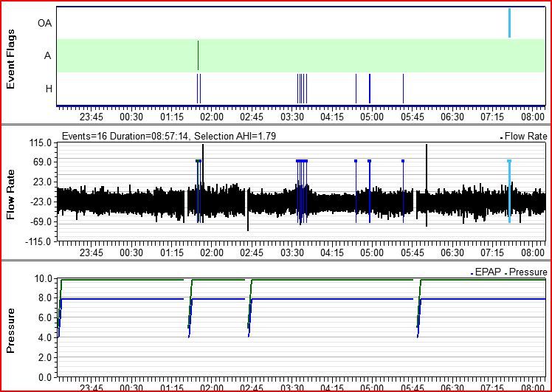Viewport: 552px width, 392px height.
Task: Click the light blue OA marker in Flow Rate graph
Action: coord(509,190)
